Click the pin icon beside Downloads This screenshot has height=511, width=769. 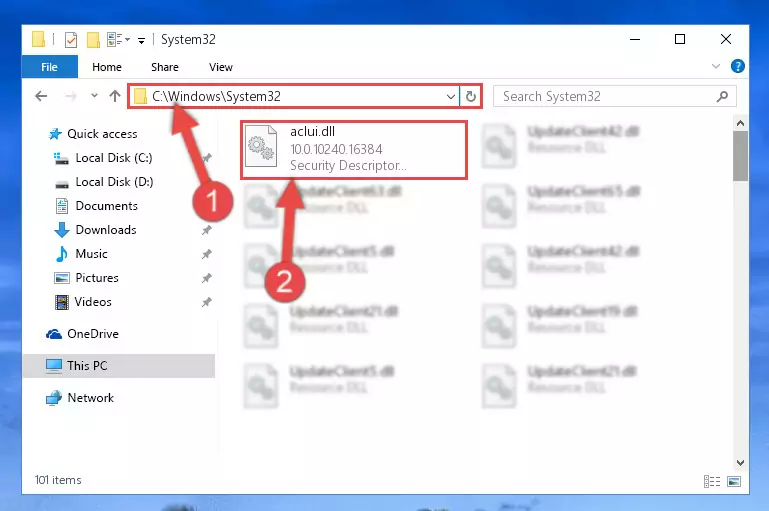click(206, 230)
